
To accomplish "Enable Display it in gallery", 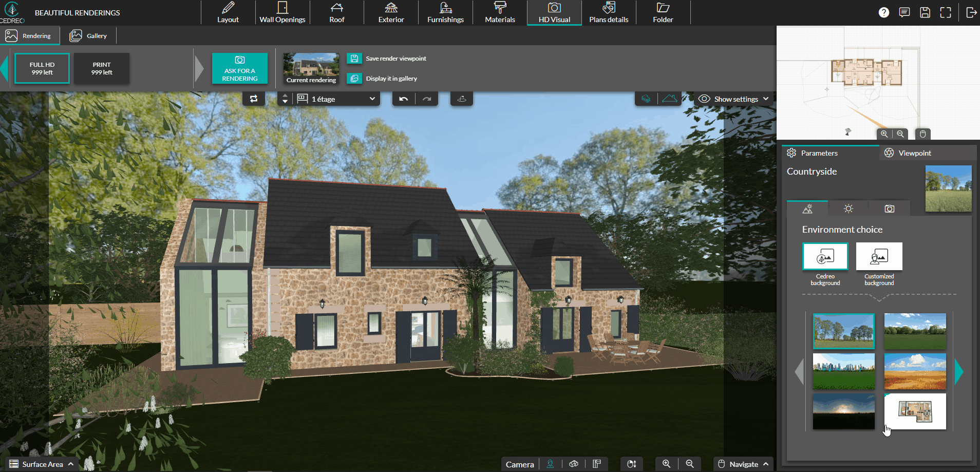I will coord(354,78).
